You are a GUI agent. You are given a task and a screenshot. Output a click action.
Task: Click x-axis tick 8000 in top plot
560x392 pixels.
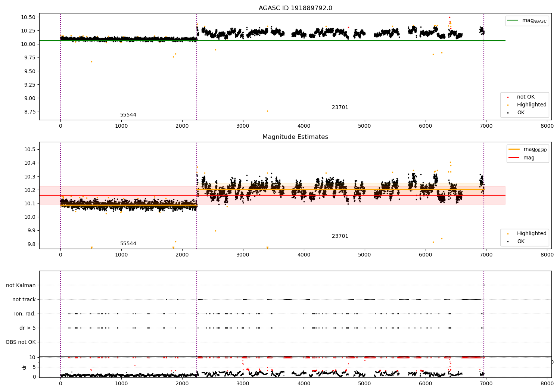(547, 126)
